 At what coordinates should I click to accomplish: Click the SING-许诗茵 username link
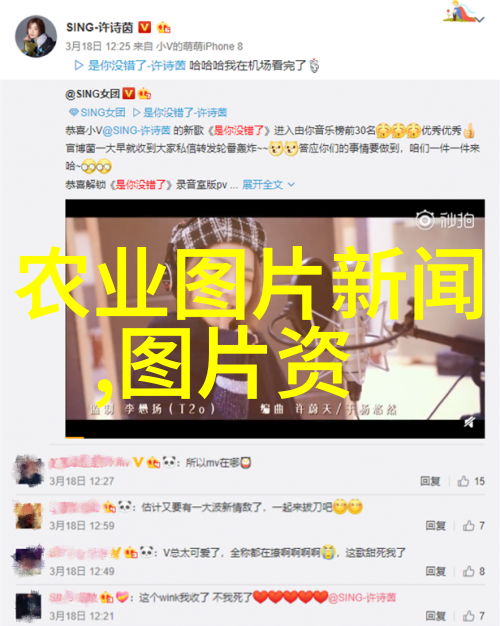click(99, 27)
